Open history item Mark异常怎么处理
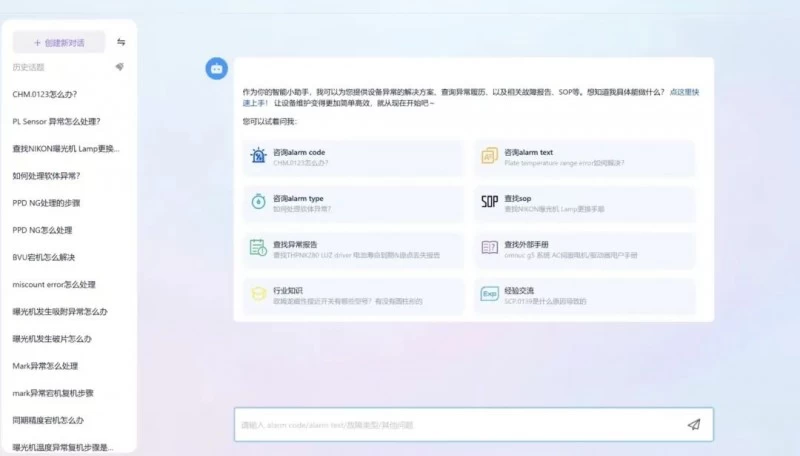 45,366
